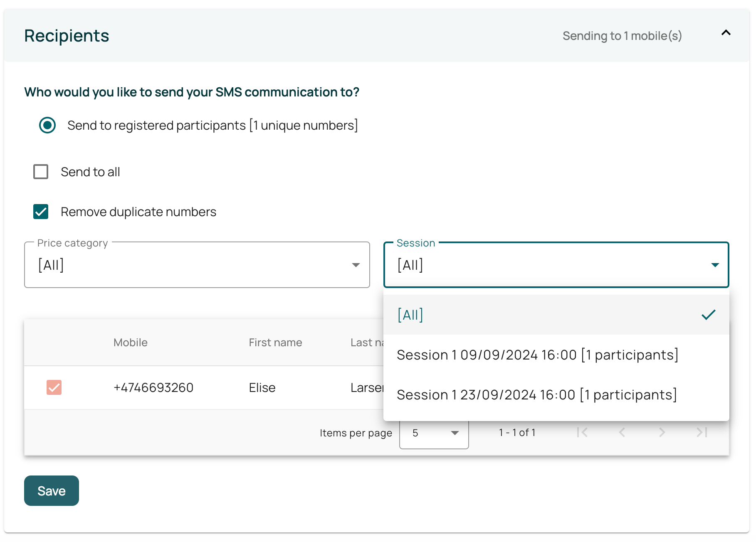Go to first page icon
756x542 pixels.
(x=582, y=433)
